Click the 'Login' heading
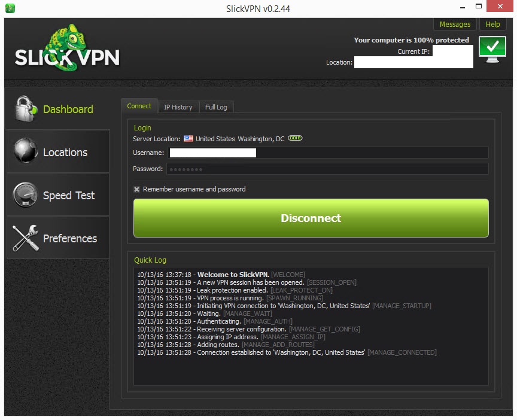 142,128
